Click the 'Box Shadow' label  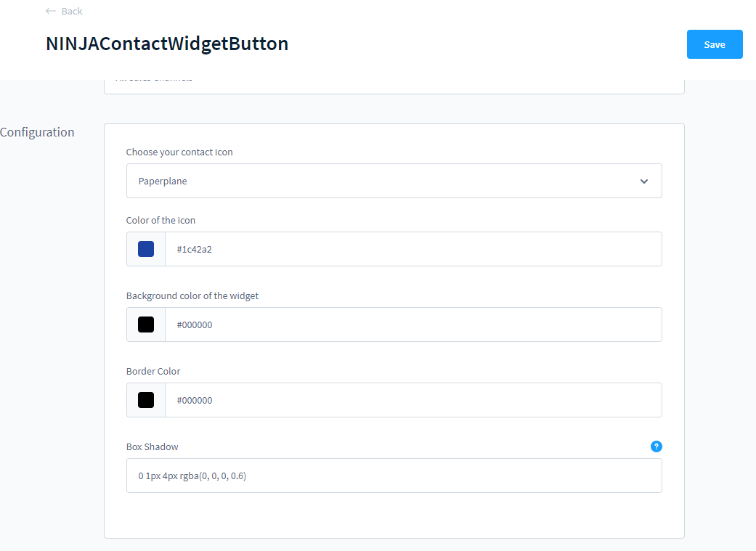[153, 447]
